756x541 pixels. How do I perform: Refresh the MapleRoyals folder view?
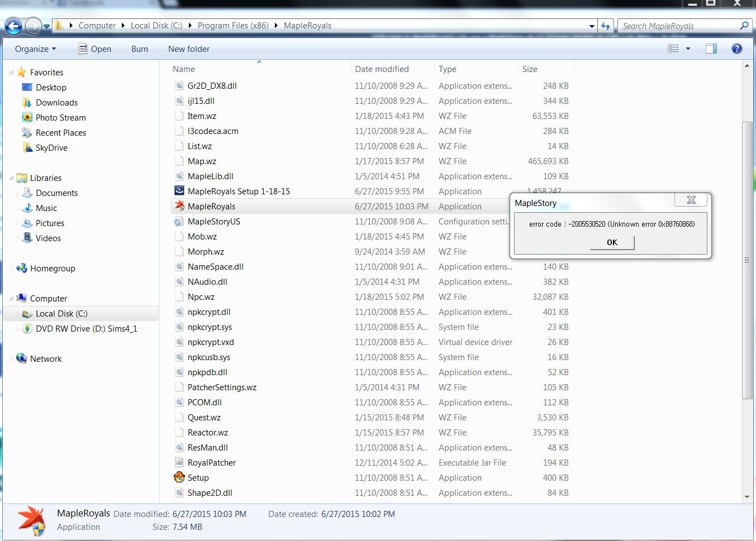606,26
